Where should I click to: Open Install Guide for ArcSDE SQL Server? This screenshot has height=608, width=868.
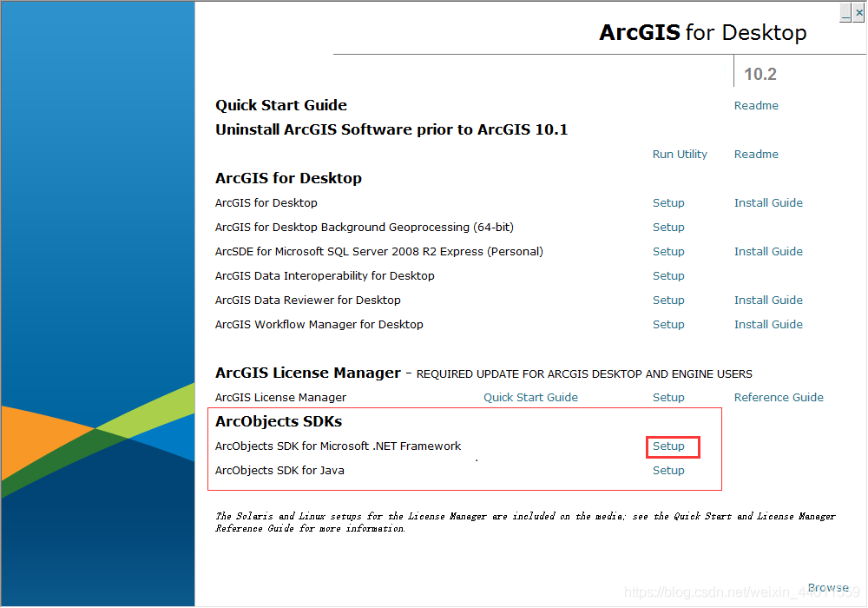coord(768,251)
